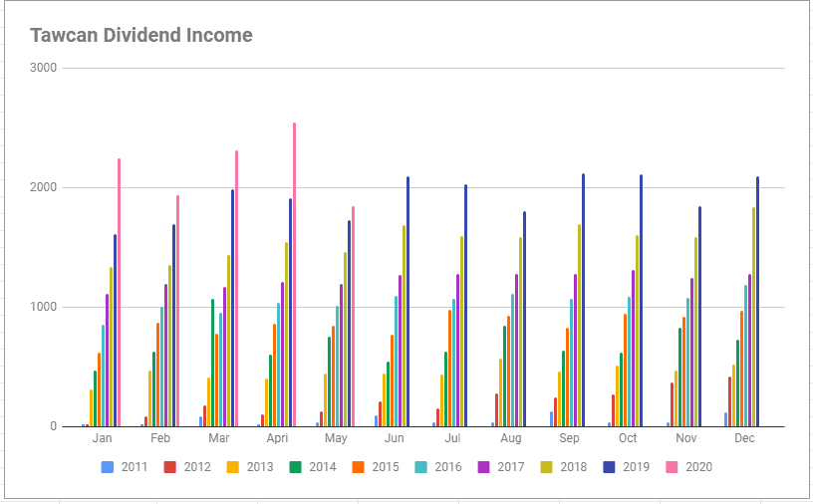
Task: Click the Dec label on horizontal axis
Action: coord(744,438)
